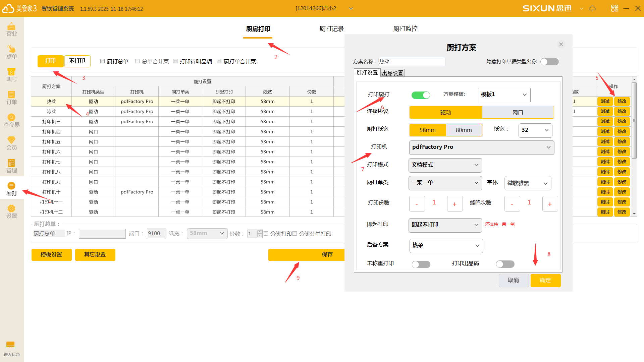
Task: Open the 设置 settings sidebar icon
Action: 11,212
